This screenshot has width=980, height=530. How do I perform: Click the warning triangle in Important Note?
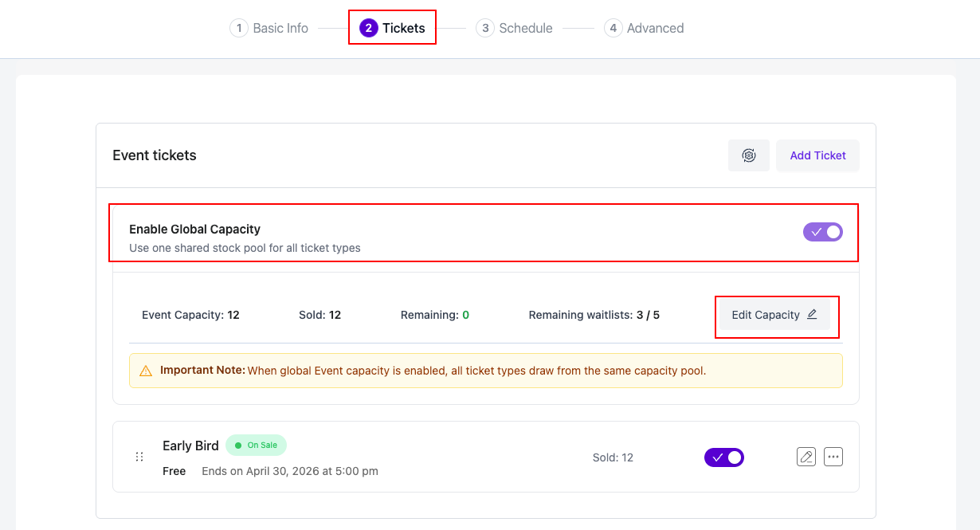click(x=144, y=370)
